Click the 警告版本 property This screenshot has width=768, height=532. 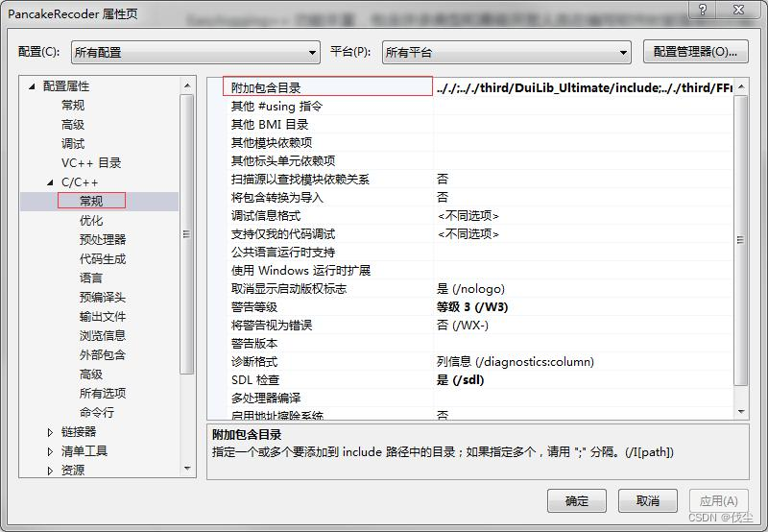tap(254, 344)
